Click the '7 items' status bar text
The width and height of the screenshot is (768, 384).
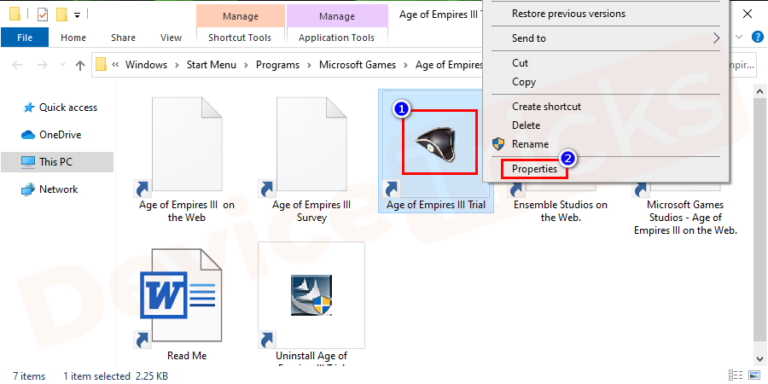point(29,376)
